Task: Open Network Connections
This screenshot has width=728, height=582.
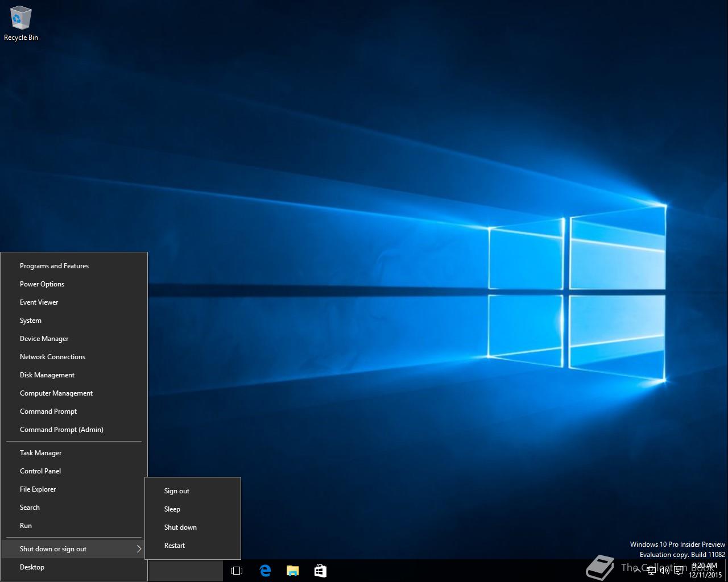Action: [74, 357]
